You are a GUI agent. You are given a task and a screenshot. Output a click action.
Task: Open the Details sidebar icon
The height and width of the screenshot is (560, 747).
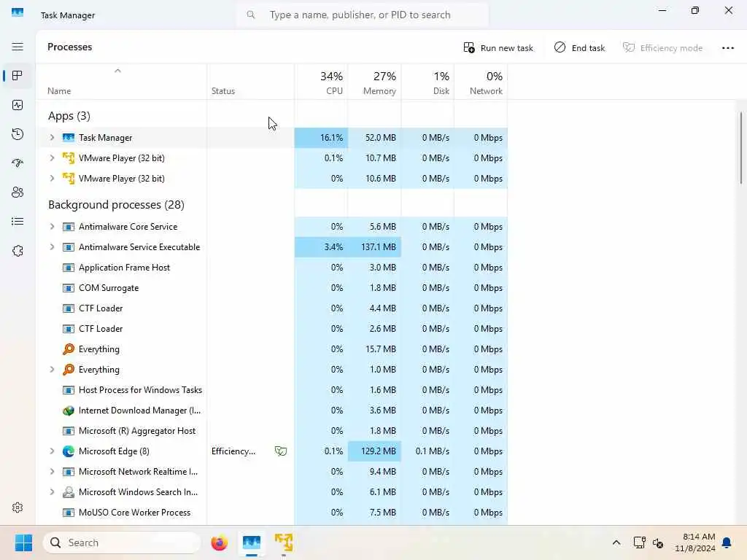click(18, 222)
